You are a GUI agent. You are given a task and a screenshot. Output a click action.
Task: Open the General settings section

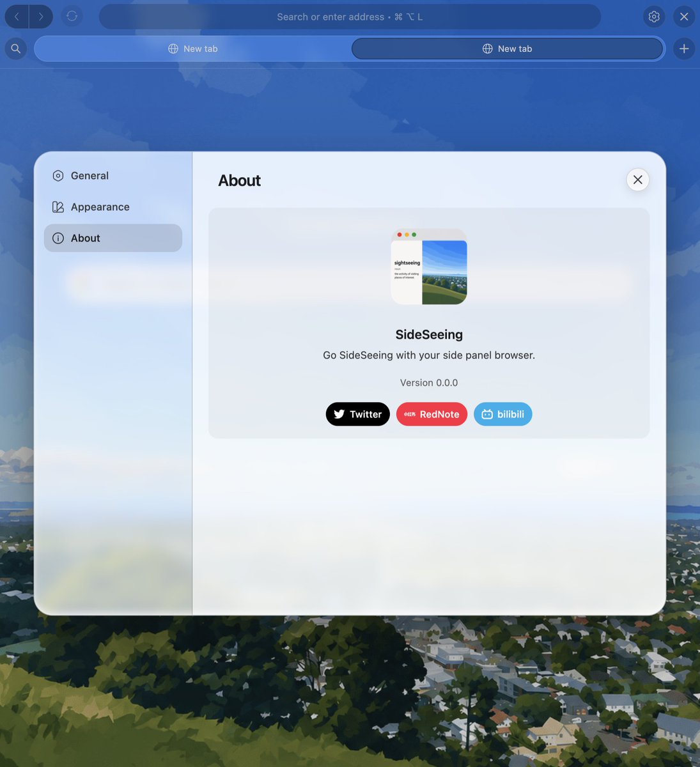(113, 176)
